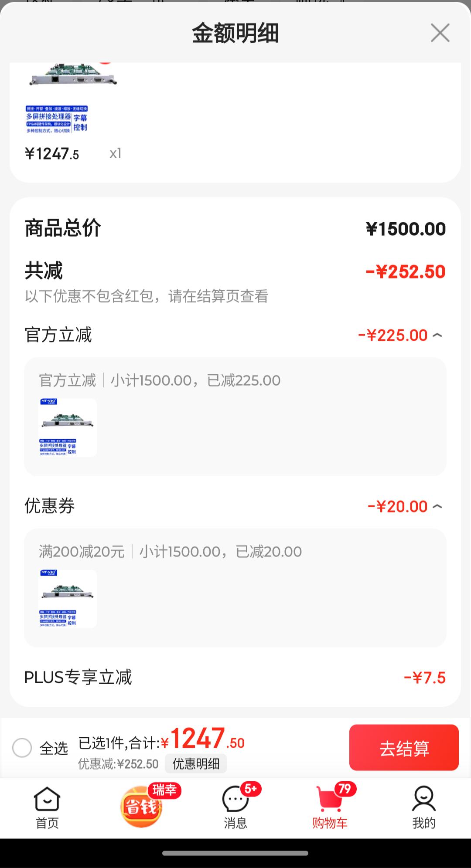The image size is (471, 868).
Task: Toggle the 全选 select-all radio
Action: [x=22, y=748]
